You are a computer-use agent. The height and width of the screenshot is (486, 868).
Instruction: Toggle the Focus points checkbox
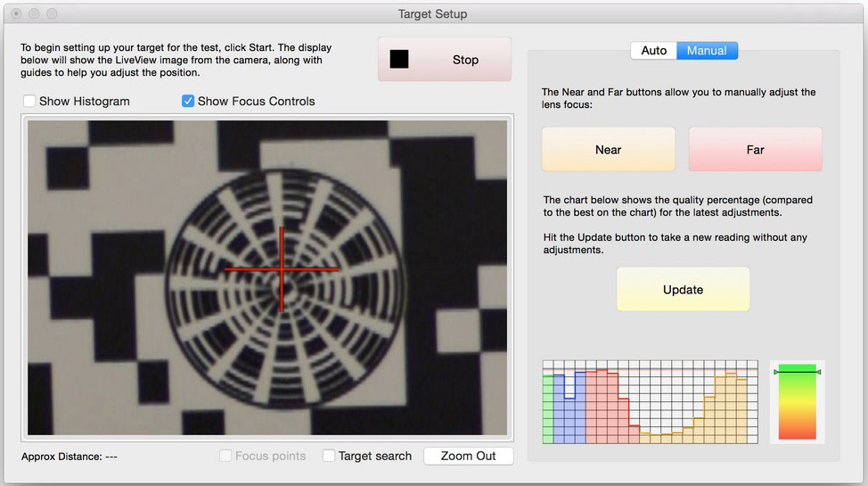pos(225,456)
